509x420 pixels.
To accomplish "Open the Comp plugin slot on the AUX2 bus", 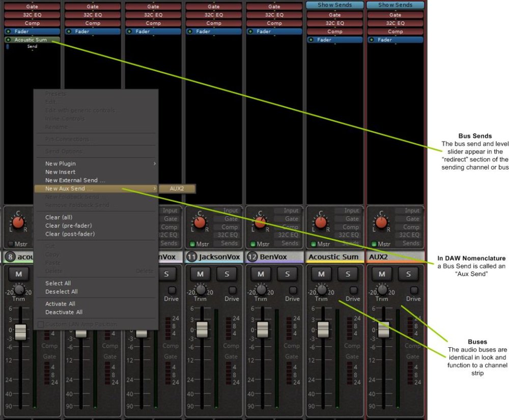I will tap(395, 31).
